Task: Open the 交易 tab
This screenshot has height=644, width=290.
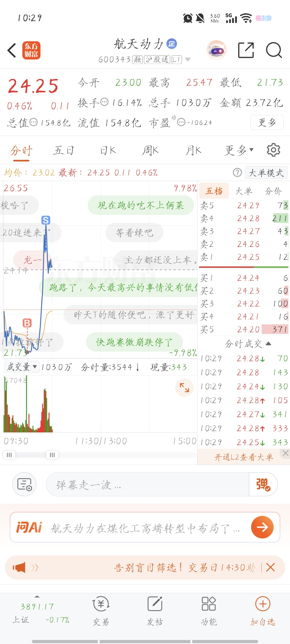Action: click(101, 611)
